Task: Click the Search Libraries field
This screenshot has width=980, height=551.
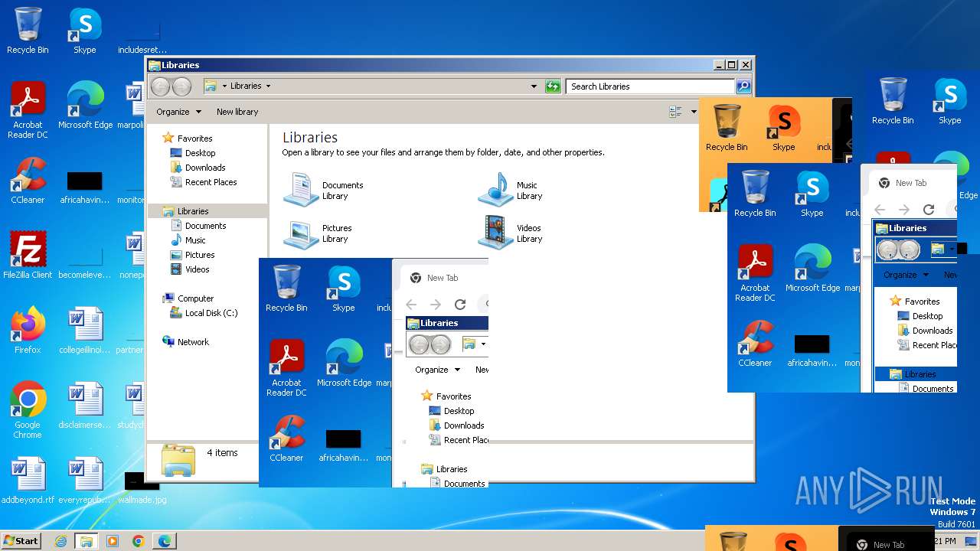Action: pos(651,86)
